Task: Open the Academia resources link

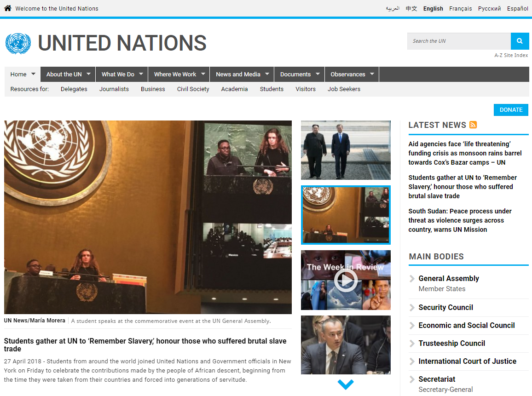Action: (x=234, y=89)
